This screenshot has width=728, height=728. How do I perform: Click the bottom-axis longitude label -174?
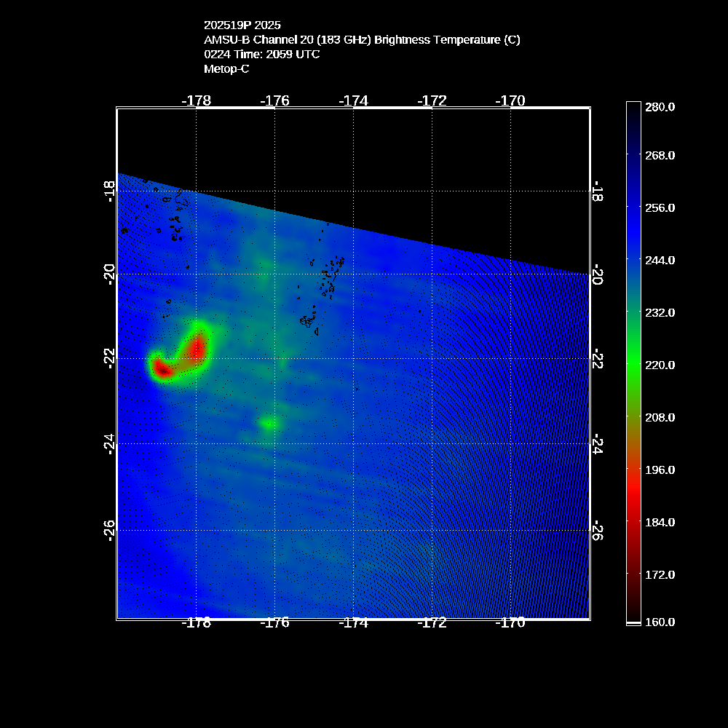tap(353, 623)
